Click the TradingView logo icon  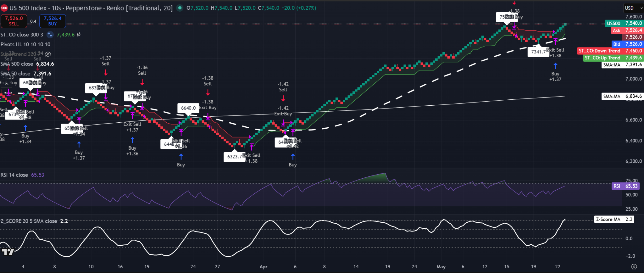click(x=8, y=252)
